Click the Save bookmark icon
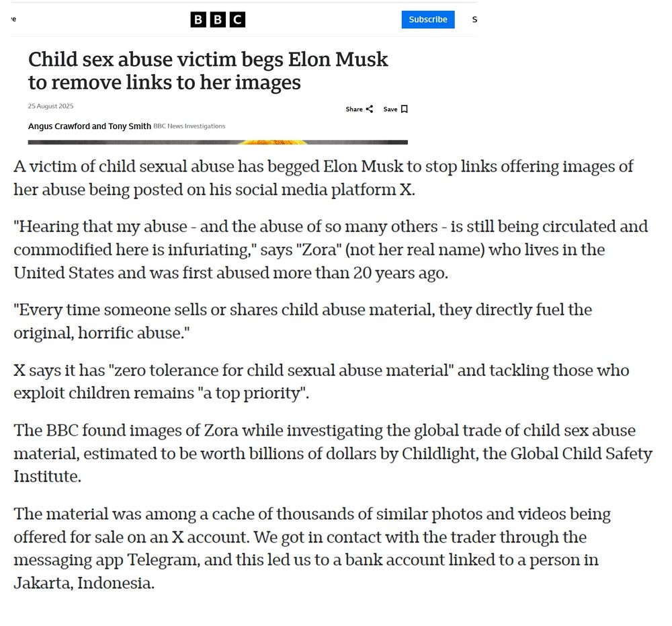672x626 pixels. tap(404, 109)
